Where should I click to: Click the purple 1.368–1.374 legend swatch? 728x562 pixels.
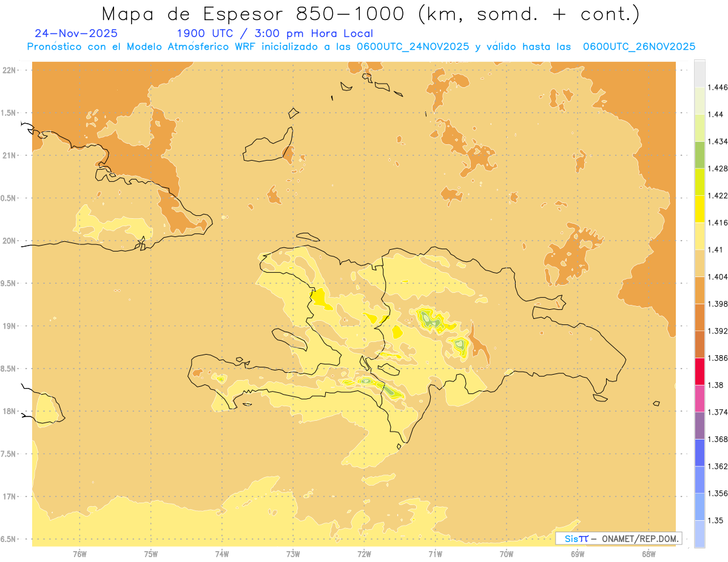699,426
